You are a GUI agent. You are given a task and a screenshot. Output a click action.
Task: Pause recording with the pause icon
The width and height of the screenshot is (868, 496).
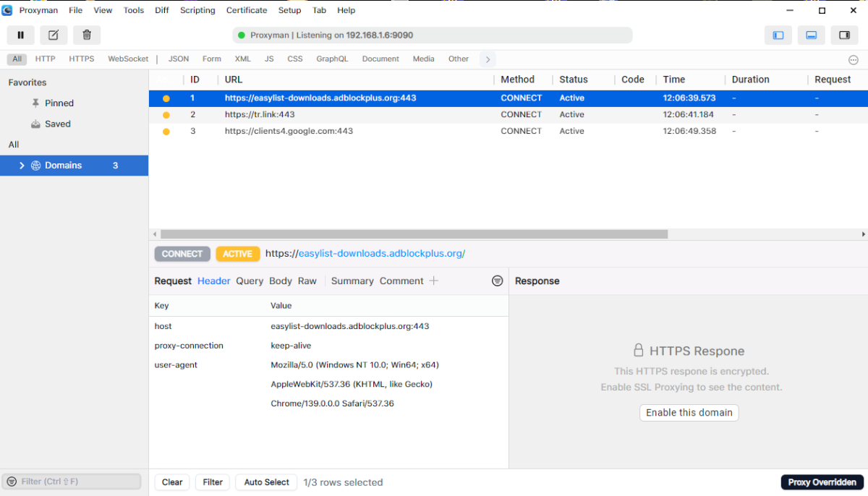tap(21, 35)
